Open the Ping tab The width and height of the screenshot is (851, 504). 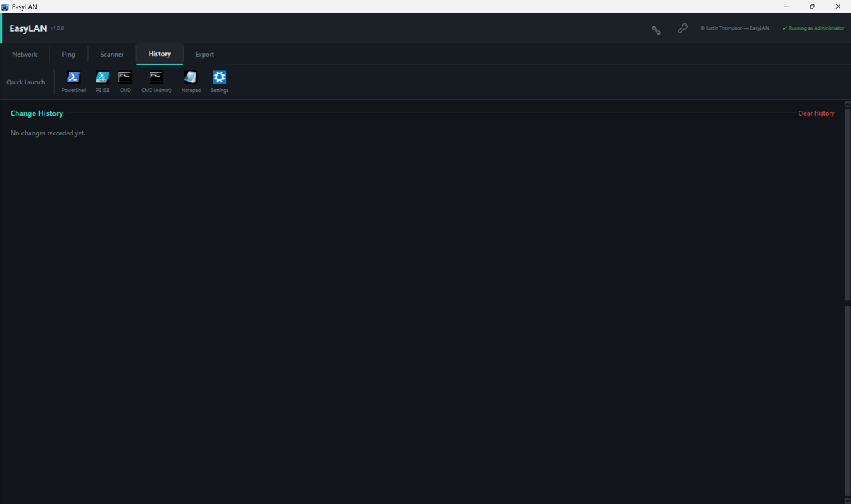tap(69, 55)
